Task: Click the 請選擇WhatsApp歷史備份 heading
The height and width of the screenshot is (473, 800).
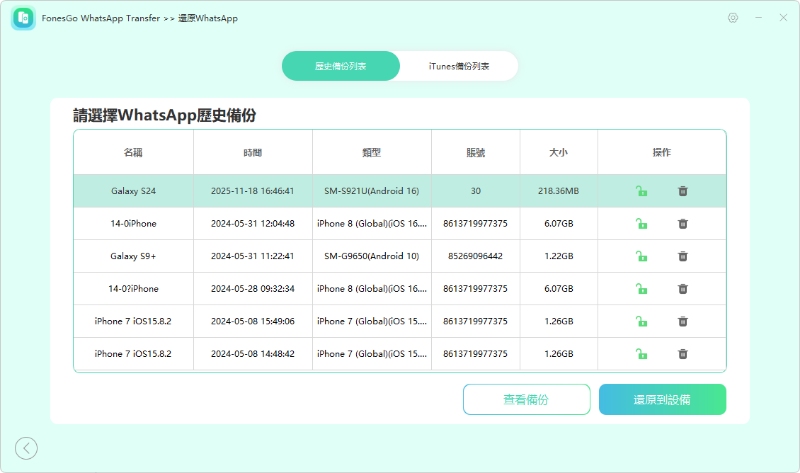Action: [164, 115]
